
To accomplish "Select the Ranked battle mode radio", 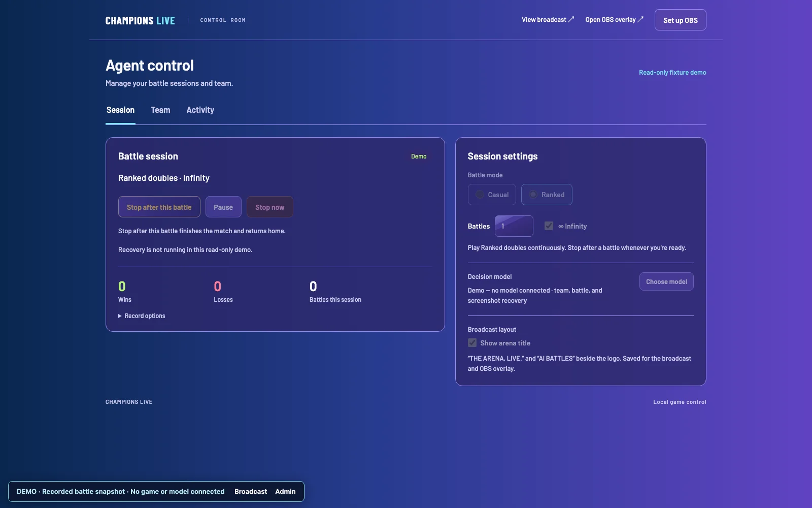I will (x=547, y=195).
